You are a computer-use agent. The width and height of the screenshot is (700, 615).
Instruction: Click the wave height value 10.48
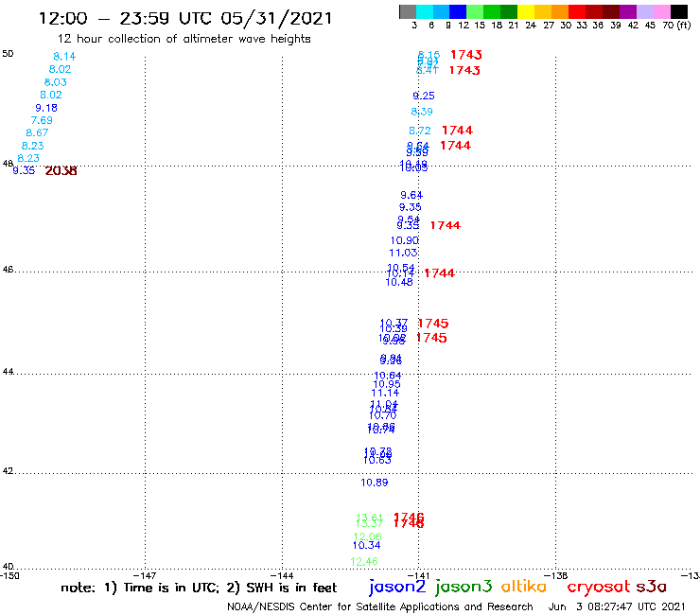399,282
